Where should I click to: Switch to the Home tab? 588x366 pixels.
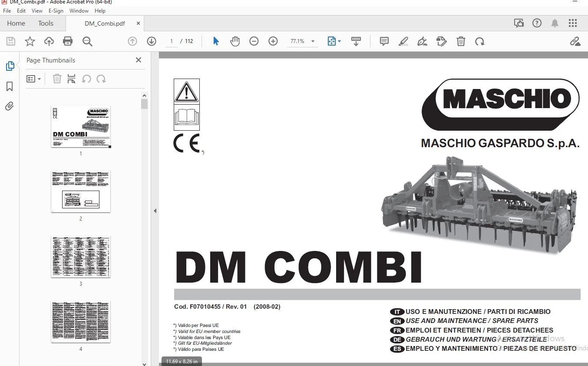tap(16, 23)
